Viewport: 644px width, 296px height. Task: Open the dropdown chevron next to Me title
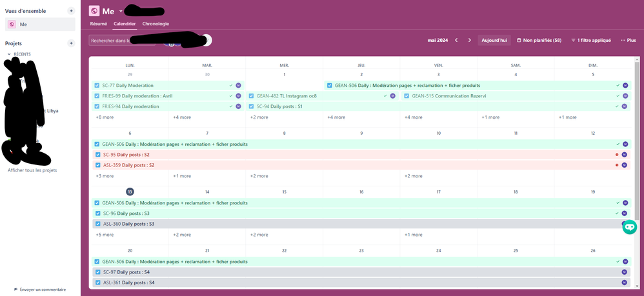tap(121, 11)
